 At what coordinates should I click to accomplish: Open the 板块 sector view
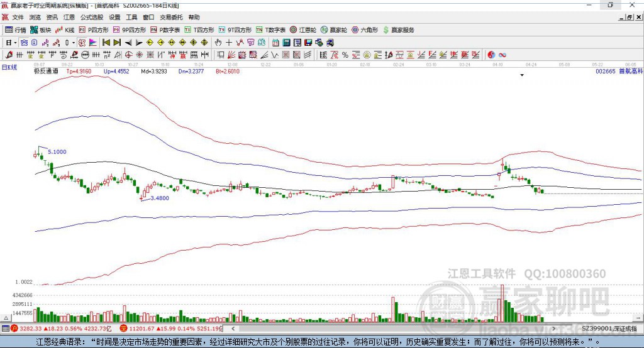40,30
